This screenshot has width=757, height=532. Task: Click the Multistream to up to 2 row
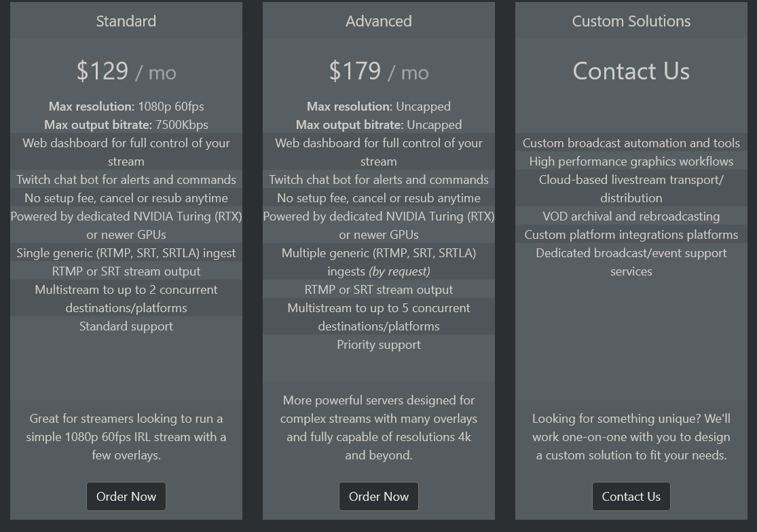tap(126, 299)
